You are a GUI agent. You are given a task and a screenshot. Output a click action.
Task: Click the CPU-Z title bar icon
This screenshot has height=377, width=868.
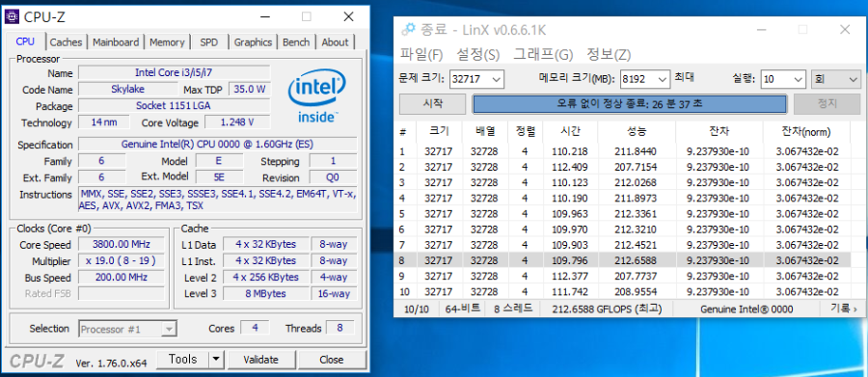[x=11, y=16]
